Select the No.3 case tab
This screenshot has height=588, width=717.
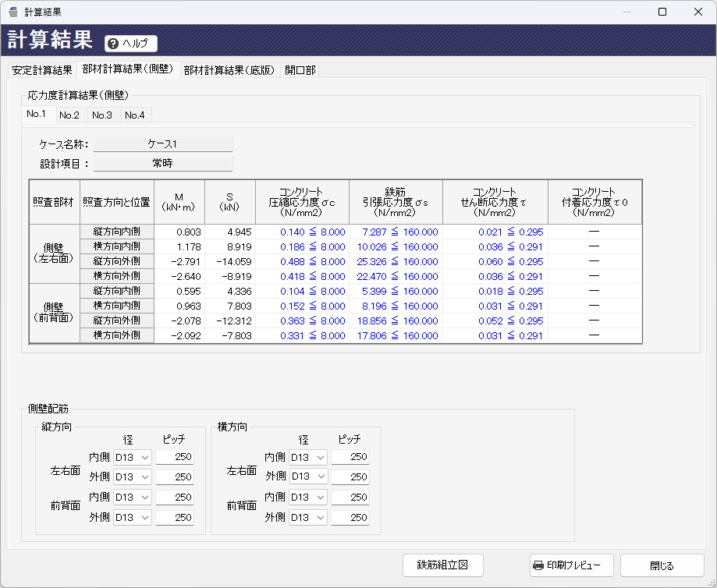102,115
